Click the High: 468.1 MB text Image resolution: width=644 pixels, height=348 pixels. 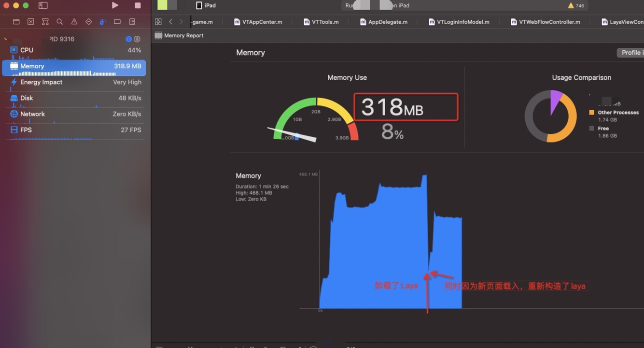(x=254, y=193)
